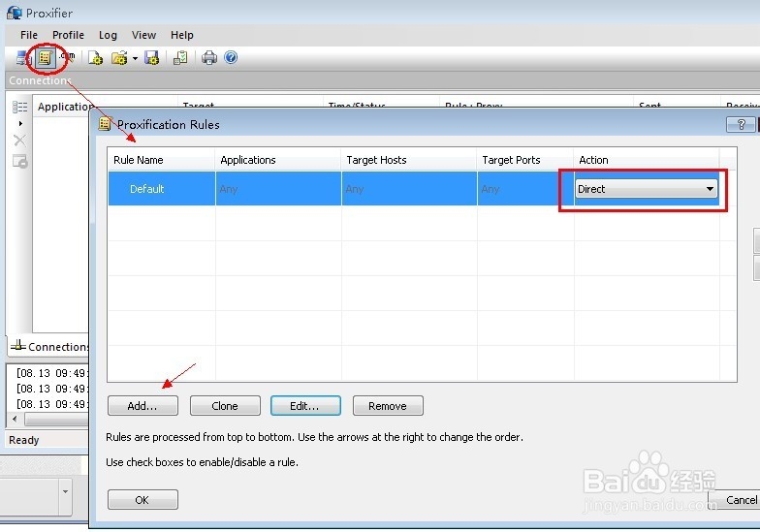
Task: Click the Applications column header
Action: tap(277, 160)
